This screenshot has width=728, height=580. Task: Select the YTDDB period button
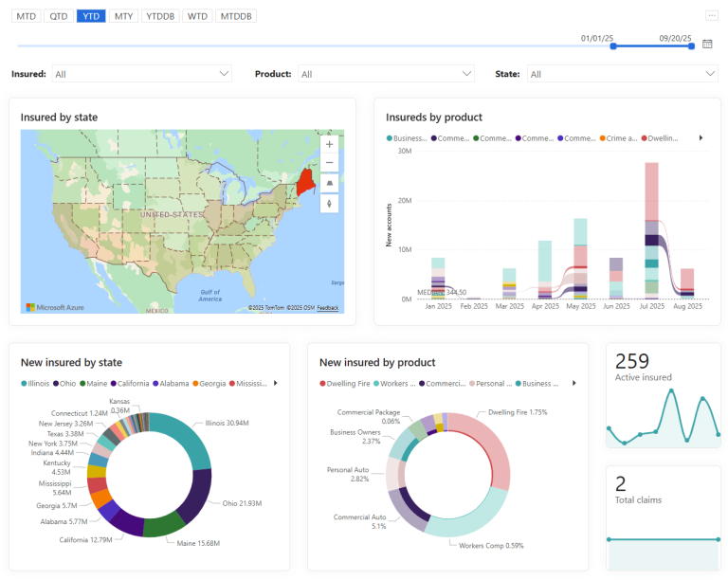tap(160, 16)
